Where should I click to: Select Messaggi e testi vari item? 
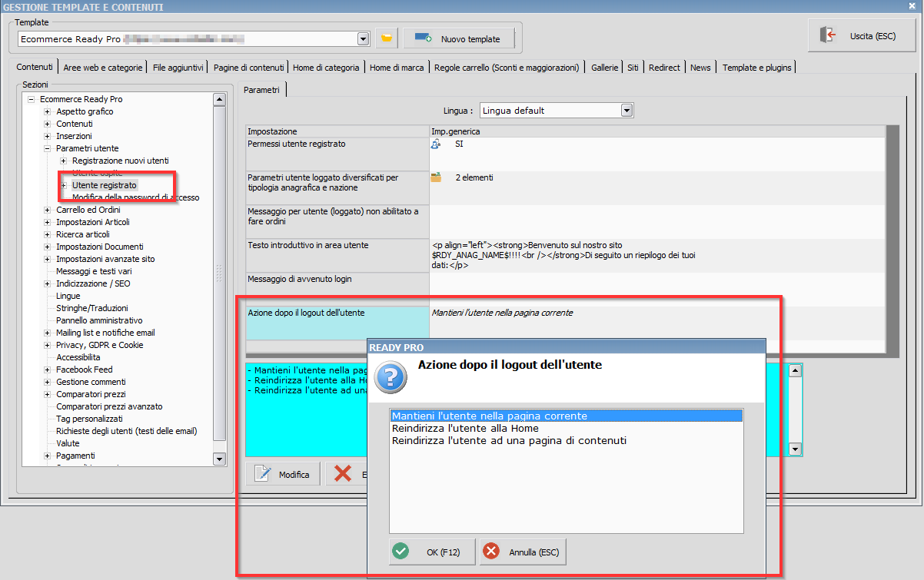tap(94, 271)
